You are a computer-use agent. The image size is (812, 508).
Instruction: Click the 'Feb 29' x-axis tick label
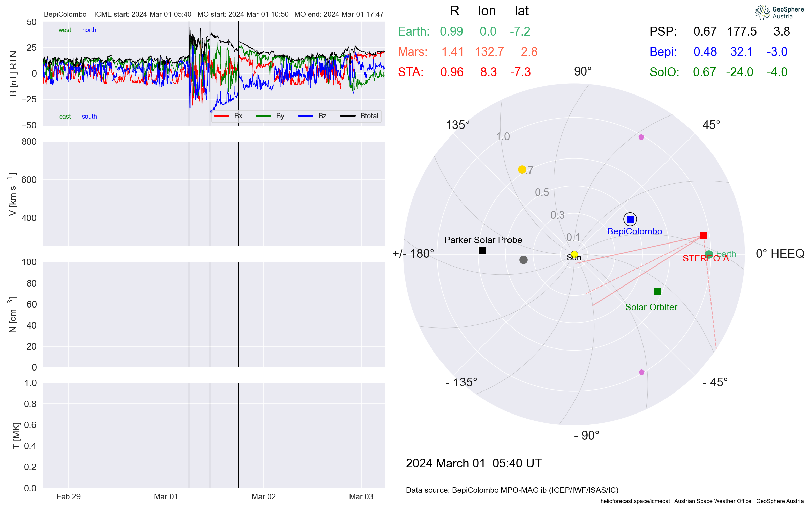click(68, 497)
